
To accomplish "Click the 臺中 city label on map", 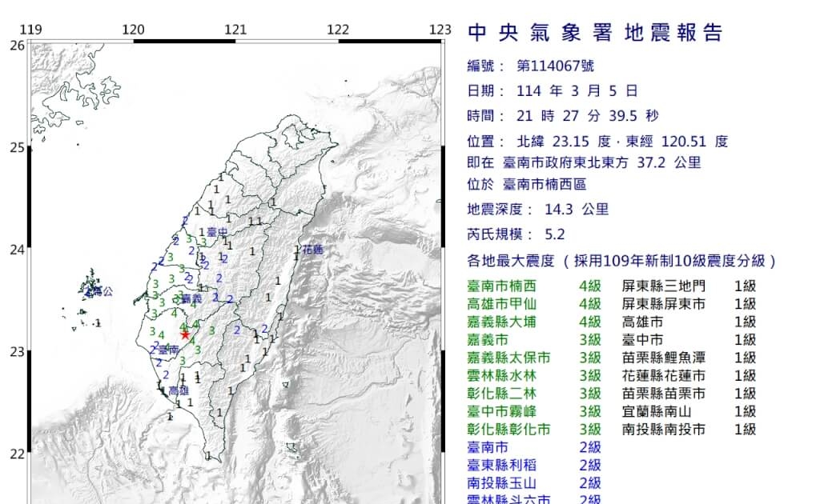I will 217,232.
